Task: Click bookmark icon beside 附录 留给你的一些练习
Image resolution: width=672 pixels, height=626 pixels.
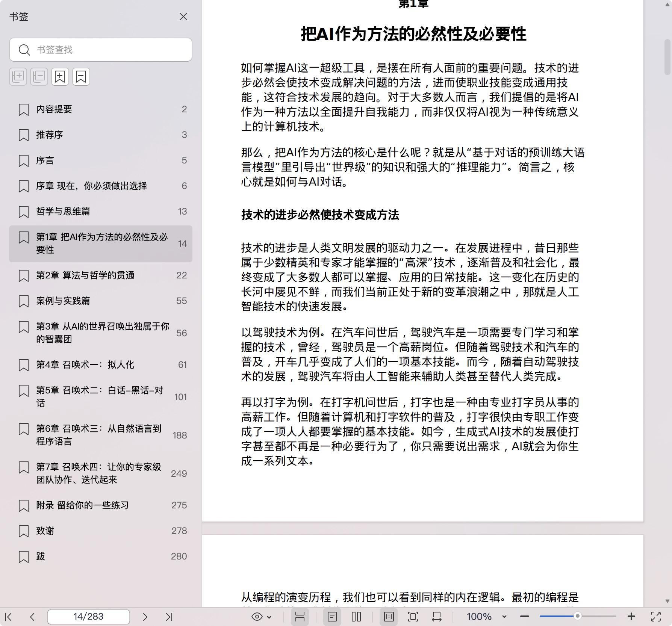Action: (x=24, y=506)
